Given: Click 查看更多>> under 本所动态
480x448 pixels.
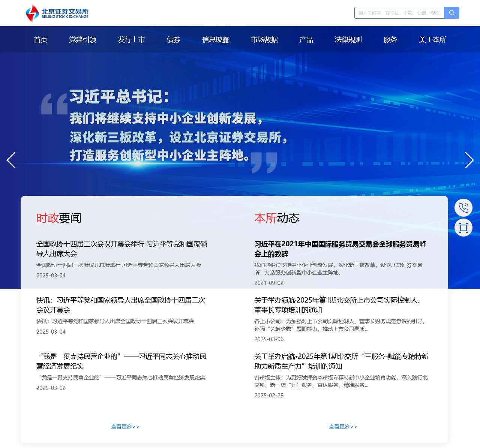Looking at the screenshot, I should tap(343, 427).
